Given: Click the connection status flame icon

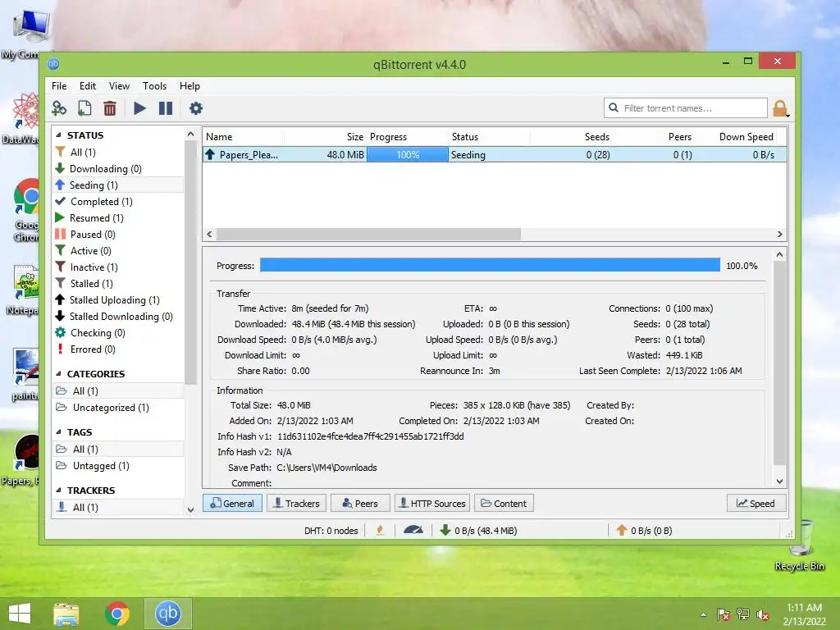Looking at the screenshot, I should click(380, 531).
